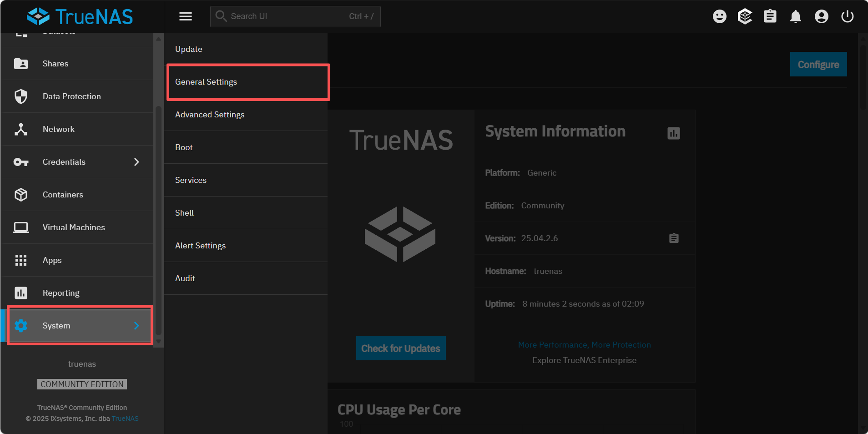The width and height of the screenshot is (868, 434).
Task: Open the user account icon
Action: pos(821,16)
